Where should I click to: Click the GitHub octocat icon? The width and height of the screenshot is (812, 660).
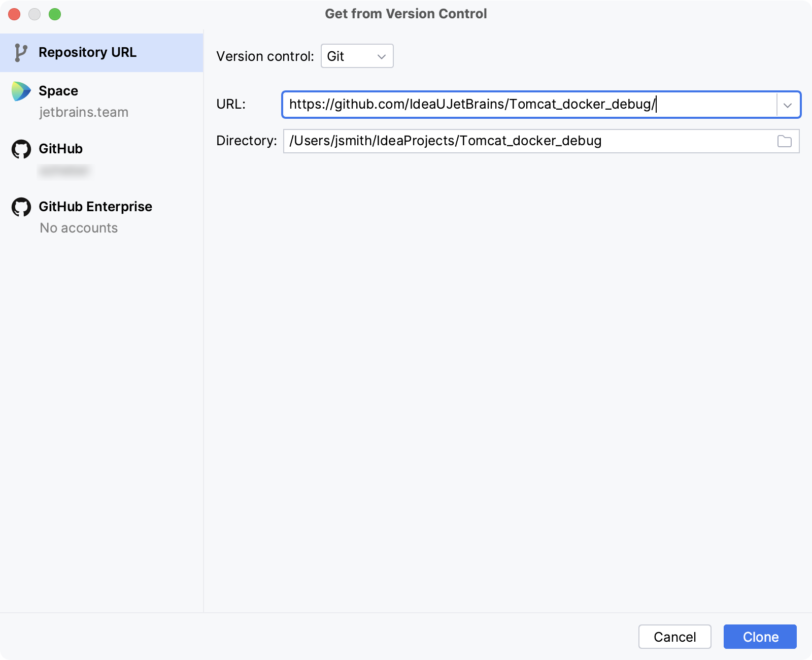click(x=21, y=149)
